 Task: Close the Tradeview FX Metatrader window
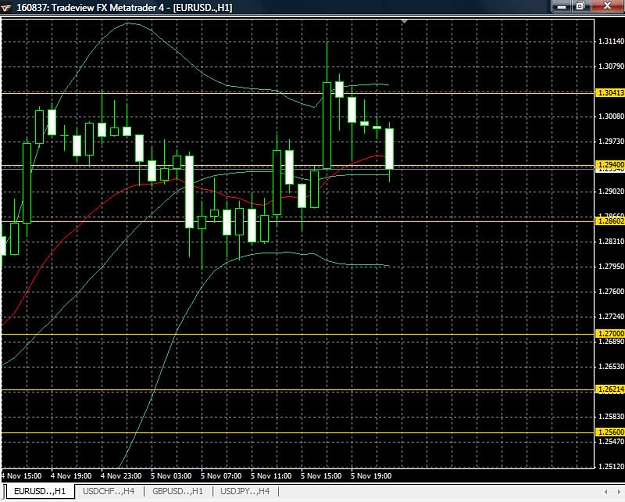point(607,6)
